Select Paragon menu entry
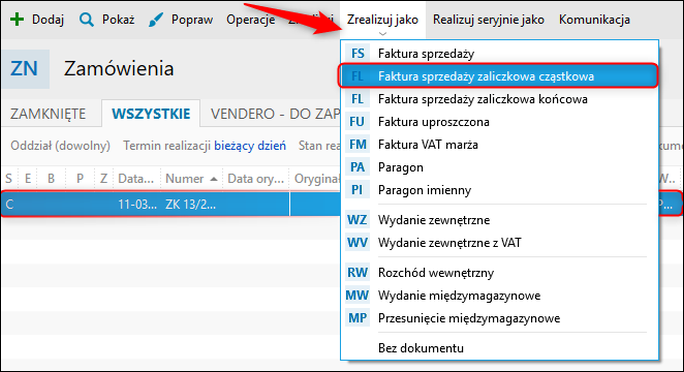The image size is (684, 372). coord(499,167)
